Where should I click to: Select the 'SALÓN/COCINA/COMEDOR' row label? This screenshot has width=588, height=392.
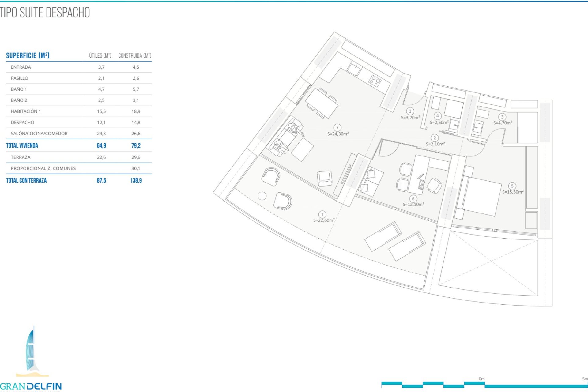tap(39, 134)
